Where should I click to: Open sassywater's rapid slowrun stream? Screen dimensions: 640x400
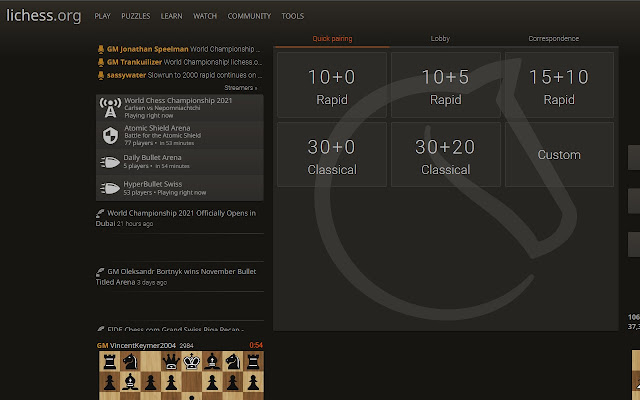pos(180,76)
